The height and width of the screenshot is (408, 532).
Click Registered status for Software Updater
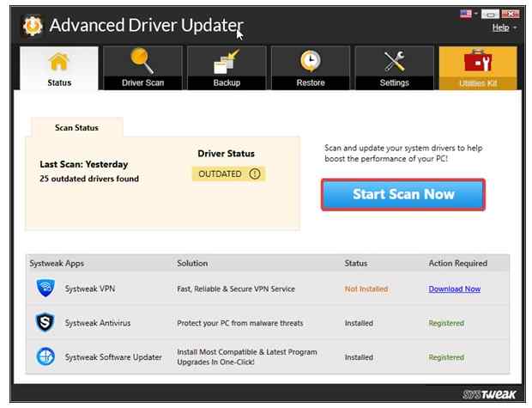[446, 357]
